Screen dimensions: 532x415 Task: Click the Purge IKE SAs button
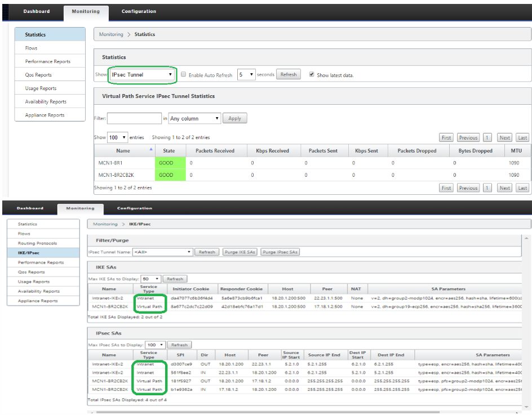click(x=240, y=252)
